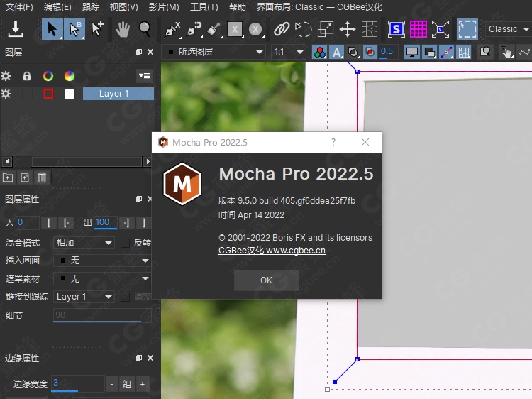Viewport: 532px width, 399px height.
Task: Toggle the alpha channel A icon
Action: click(336, 53)
